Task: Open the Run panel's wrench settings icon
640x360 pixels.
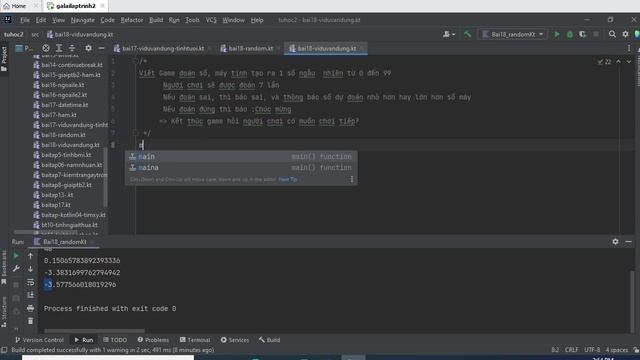Action: pyautogui.click(x=16, y=269)
